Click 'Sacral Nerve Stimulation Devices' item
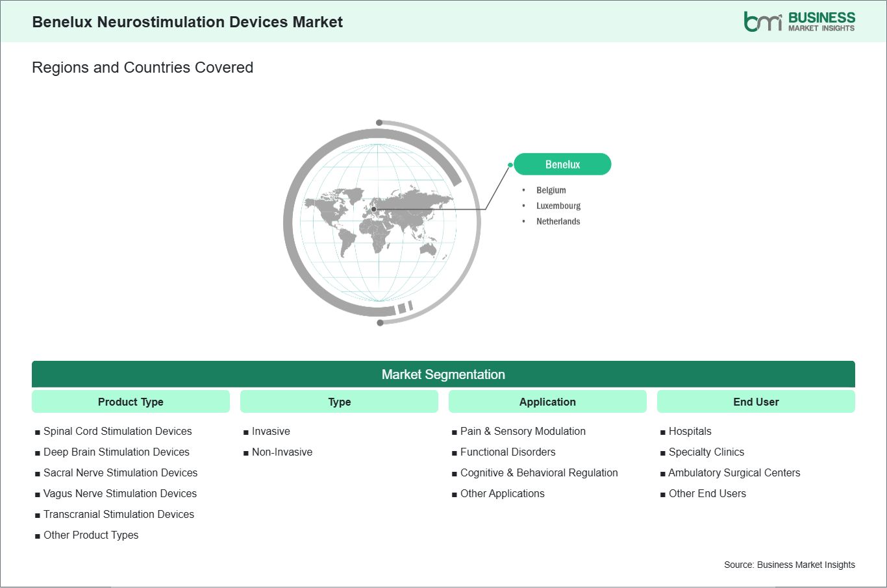The image size is (887, 588). pyautogui.click(x=120, y=472)
